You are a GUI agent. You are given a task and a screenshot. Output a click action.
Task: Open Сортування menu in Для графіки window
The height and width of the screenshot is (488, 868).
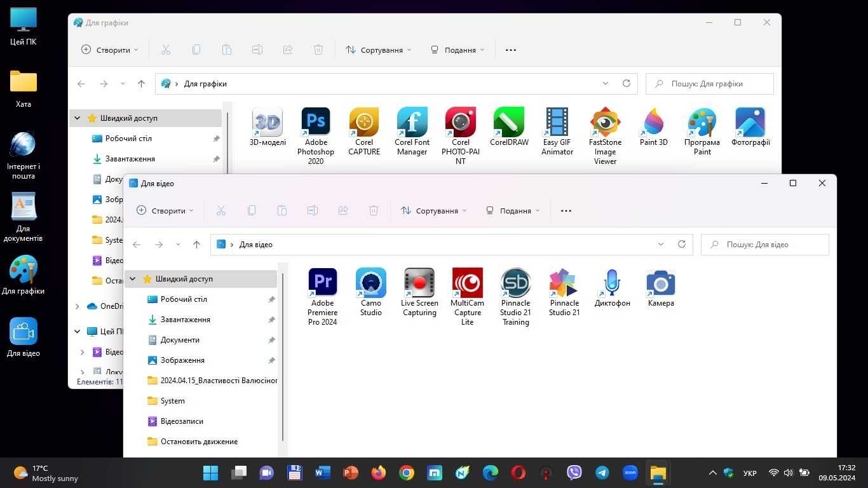coord(378,50)
